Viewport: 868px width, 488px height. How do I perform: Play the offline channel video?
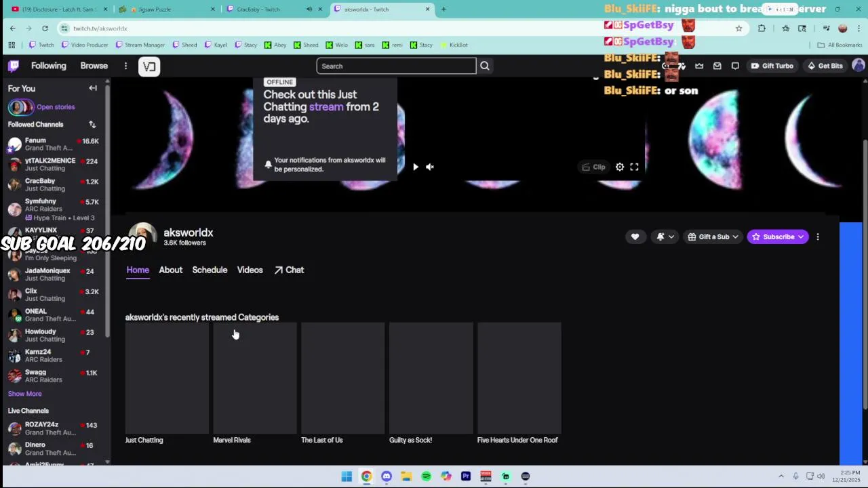415,167
